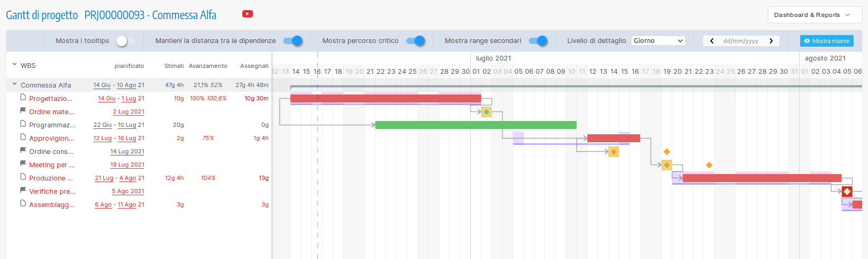This screenshot has height=259, width=868.
Task: Click the 'agosto 2021' month header
Action: tap(825, 58)
